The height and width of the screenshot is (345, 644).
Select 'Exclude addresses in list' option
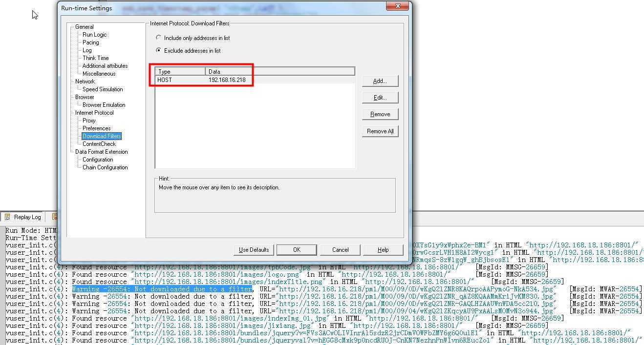(188, 50)
